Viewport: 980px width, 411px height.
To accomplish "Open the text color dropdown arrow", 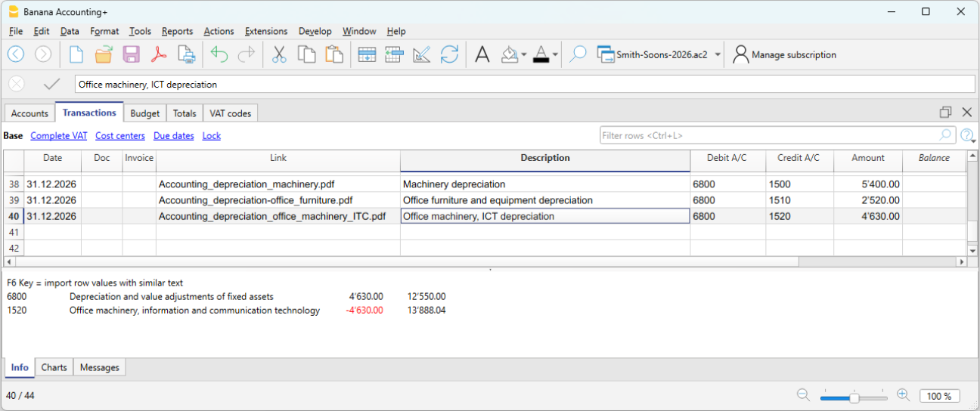I will pos(556,54).
